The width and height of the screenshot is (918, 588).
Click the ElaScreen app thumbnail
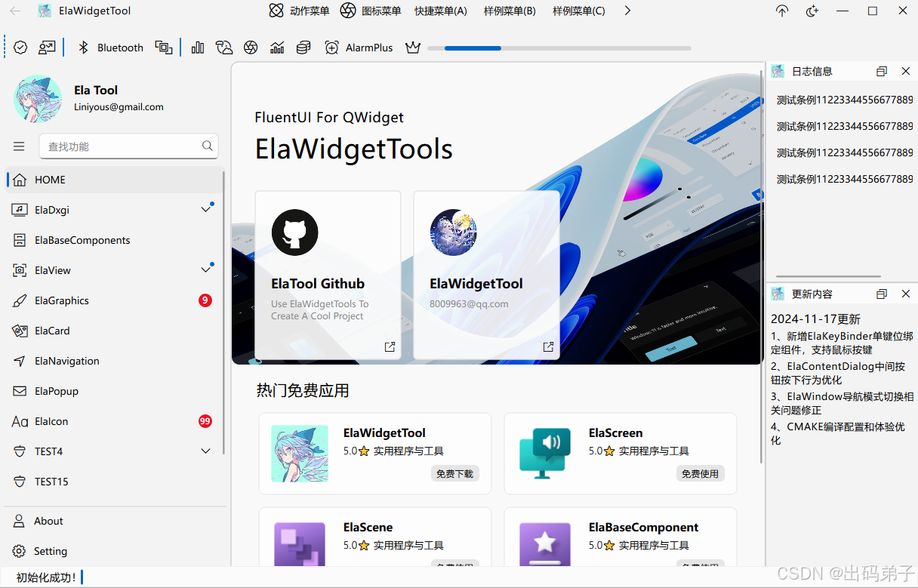(545, 454)
